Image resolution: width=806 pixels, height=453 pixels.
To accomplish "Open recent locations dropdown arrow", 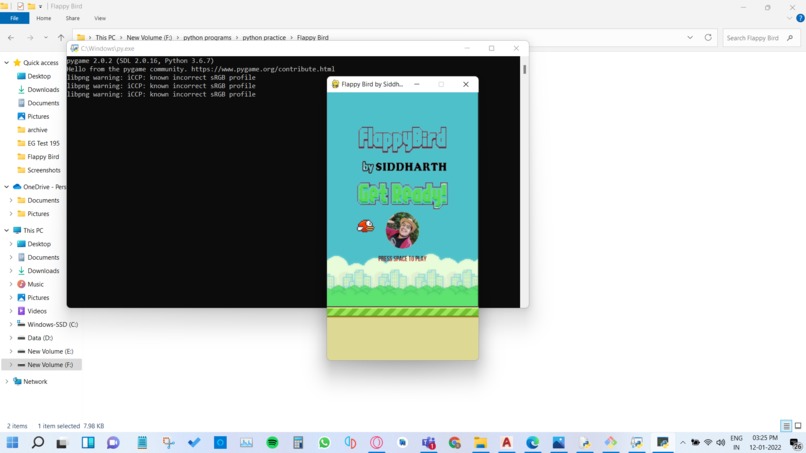I will point(46,38).
